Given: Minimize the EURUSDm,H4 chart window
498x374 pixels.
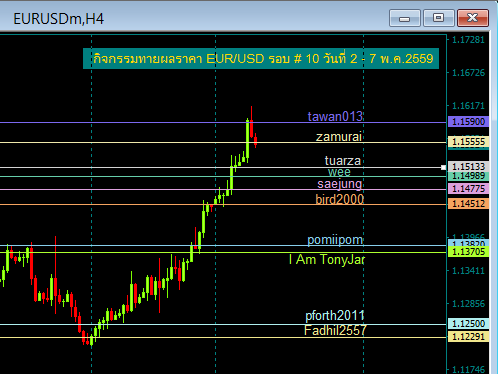Looking at the screenshot, I should click(404, 18).
